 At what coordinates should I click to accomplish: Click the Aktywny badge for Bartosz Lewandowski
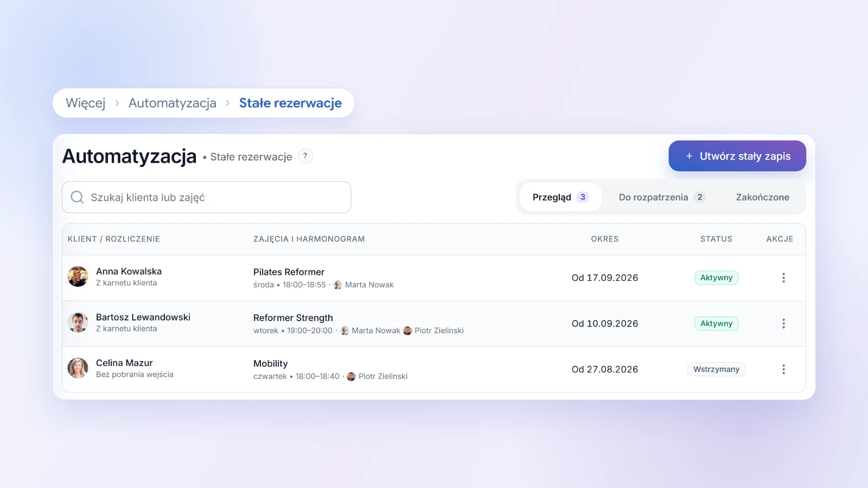coord(716,324)
